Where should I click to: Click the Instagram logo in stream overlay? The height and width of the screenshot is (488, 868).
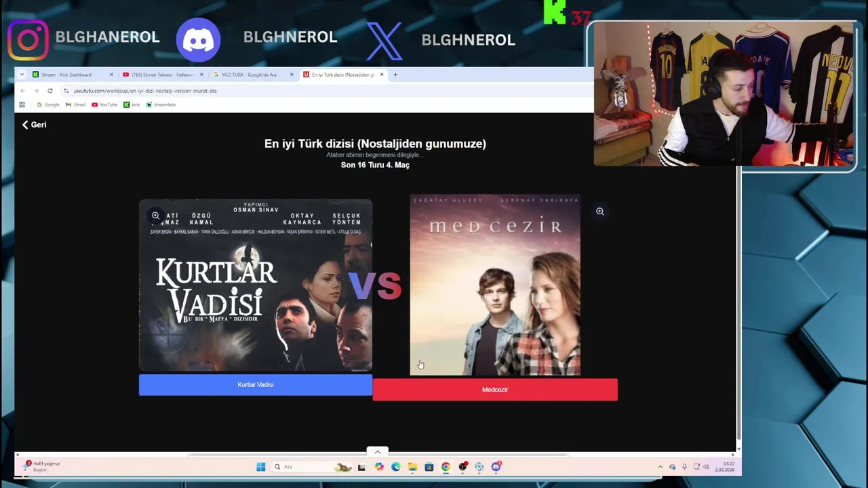coord(28,40)
